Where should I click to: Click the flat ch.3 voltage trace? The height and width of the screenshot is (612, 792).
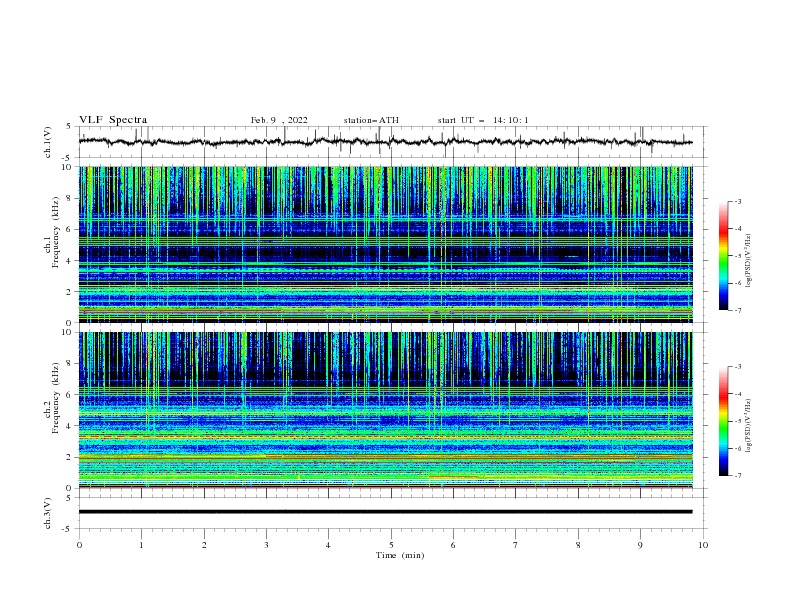click(x=385, y=512)
